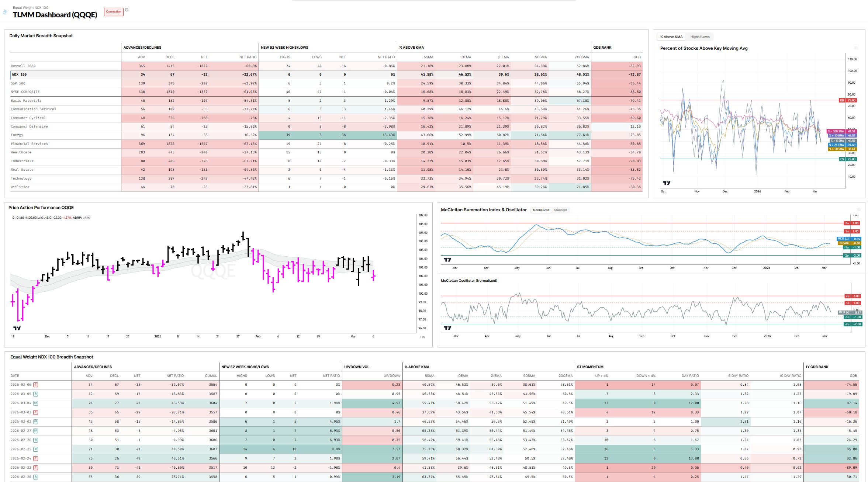The image size is (868, 482).
Task: Click TradingView logo in McClellan Oscillator chart
Action: pyautogui.click(x=447, y=328)
